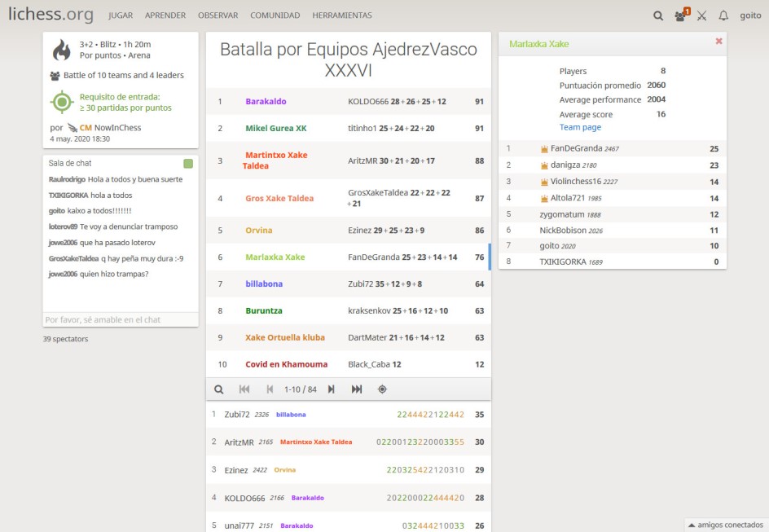Jump to last standings page

point(356,389)
